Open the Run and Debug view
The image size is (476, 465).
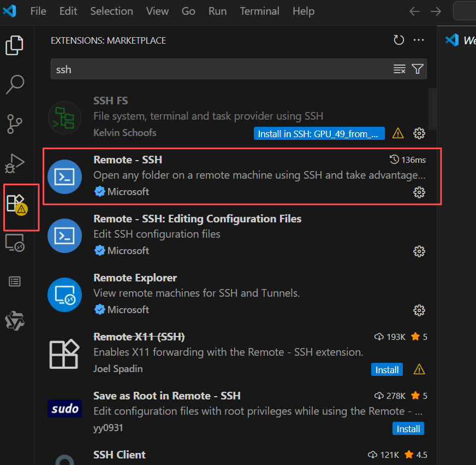[14, 163]
